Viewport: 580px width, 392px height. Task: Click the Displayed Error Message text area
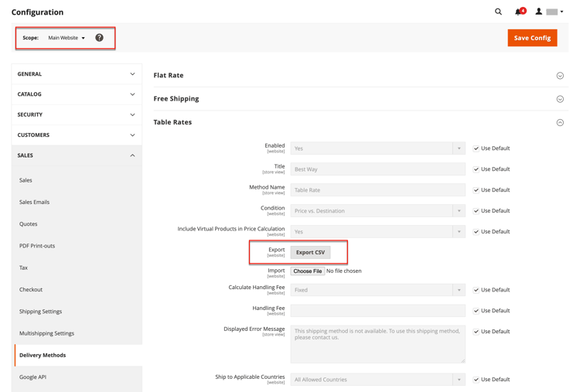coord(377,344)
